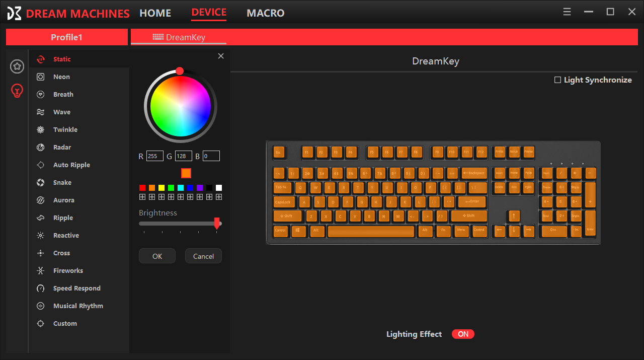
Task: Select the Wave effect icon
Action: (x=41, y=112)
